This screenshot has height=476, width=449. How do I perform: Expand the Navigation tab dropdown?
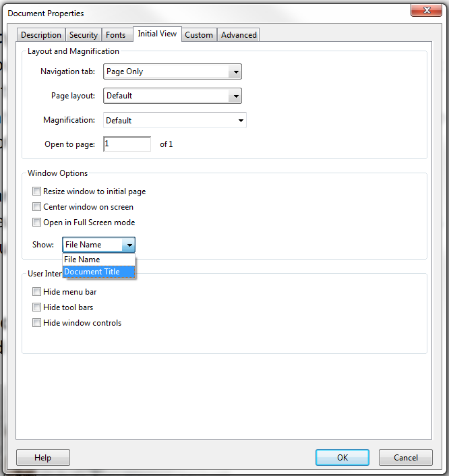[x=173, y=71]
